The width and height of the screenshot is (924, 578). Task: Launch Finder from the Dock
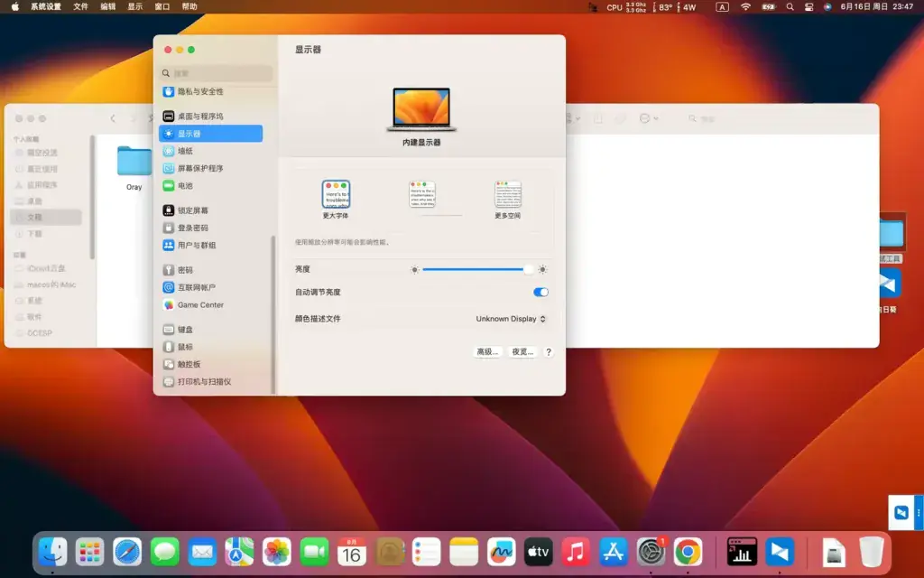pyautogui.click(x=52, y=552)
